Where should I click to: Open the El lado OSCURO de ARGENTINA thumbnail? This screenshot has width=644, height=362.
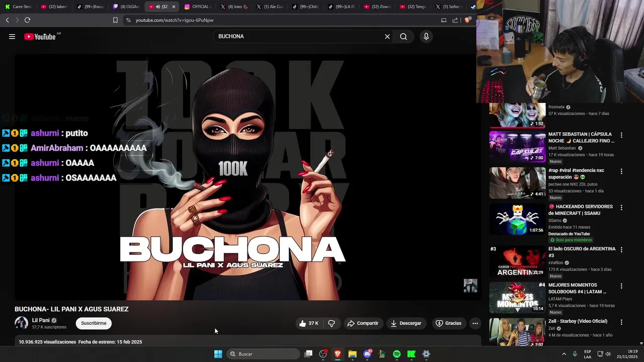pos(517,261)
